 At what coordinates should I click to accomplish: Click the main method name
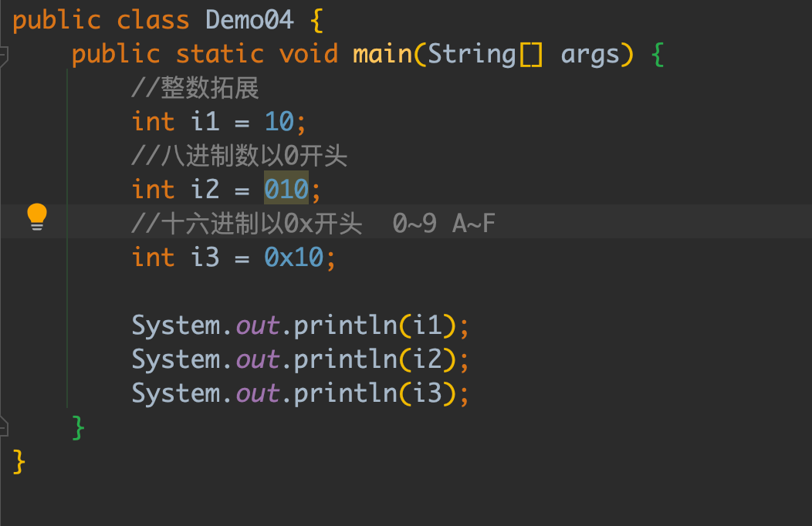(x=382, y=54)
